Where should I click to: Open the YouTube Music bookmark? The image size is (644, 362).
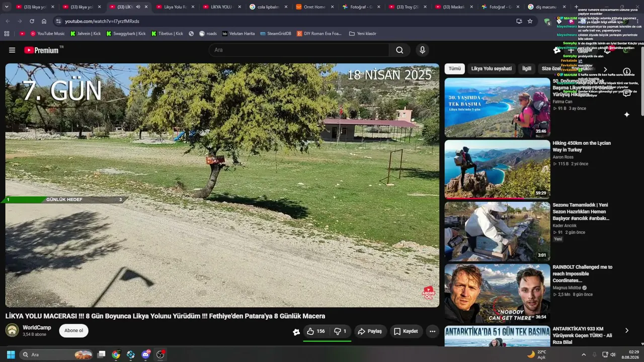pyautogui.click(x=47, y=34)
